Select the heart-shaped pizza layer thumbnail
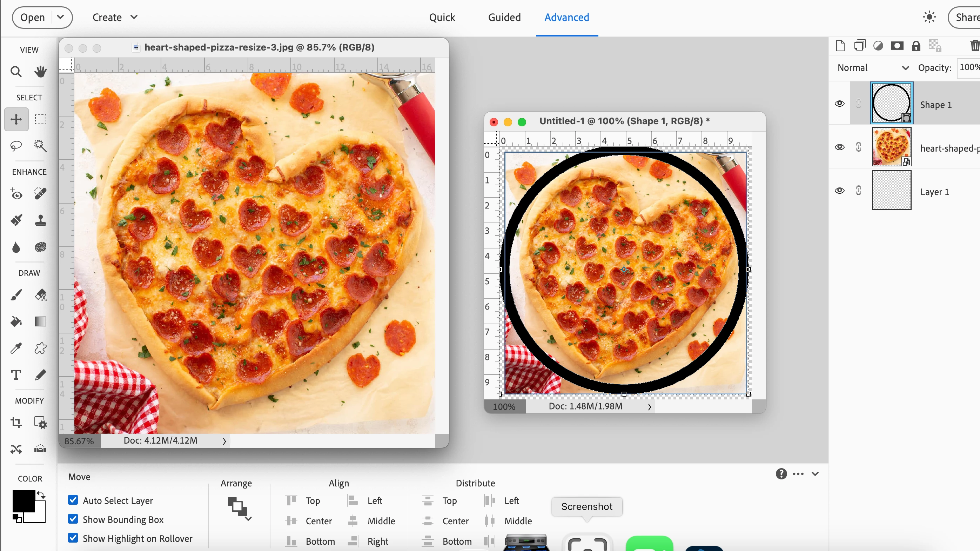Viewport: 980px width, 551px height. click(x=891, y=147)
